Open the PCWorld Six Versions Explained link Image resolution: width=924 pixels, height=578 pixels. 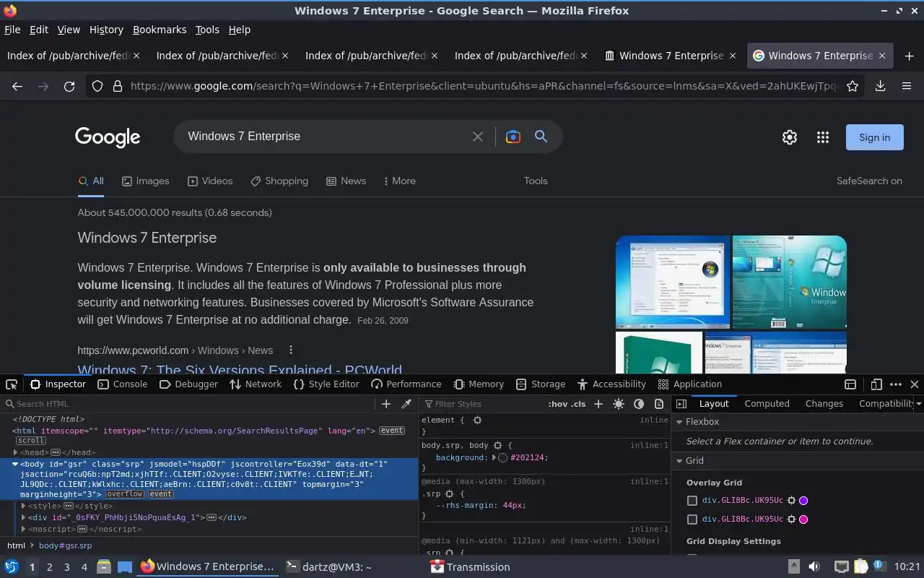coord(240,368)
